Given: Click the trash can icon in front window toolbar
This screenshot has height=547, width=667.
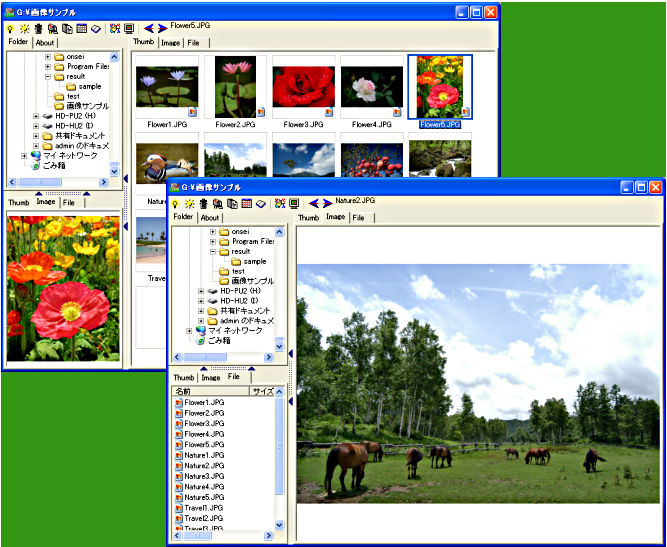Looking at the screenshot, I should 204,203.
